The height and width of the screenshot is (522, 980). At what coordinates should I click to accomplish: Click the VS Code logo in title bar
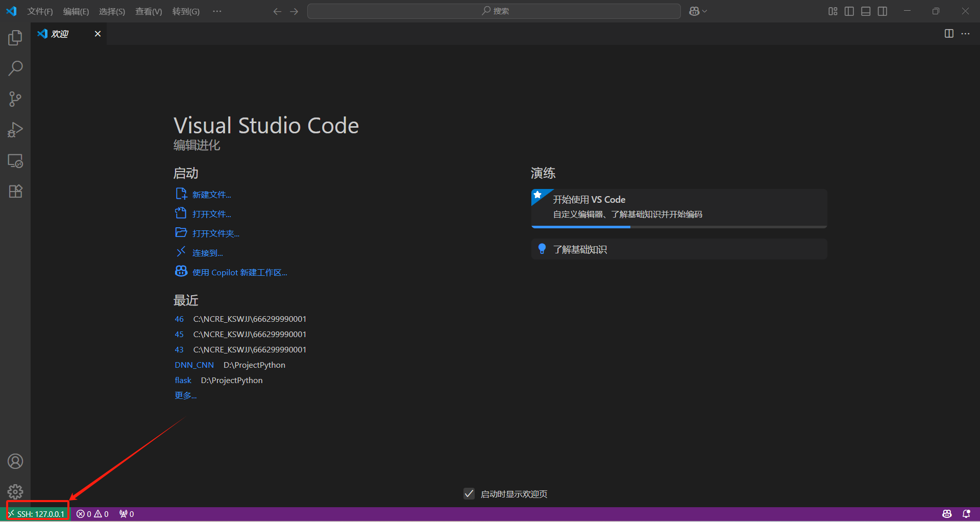coord(11,11)
